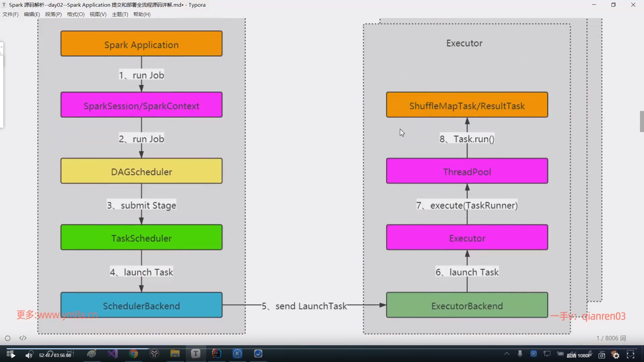The width and height of the screenshot is (644, 362).
Task: Open the Visual Studio taskbar icon
Action: pyautogui.click(x=113, y=354)
